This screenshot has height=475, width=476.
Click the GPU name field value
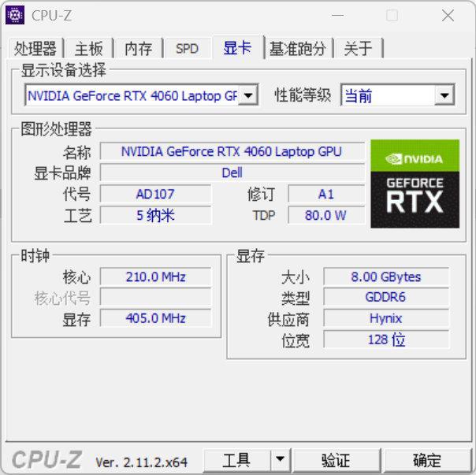click(x=232, y=151)
